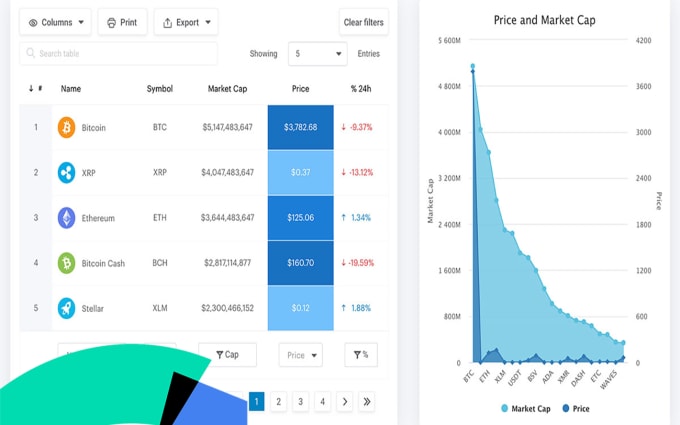Go to pagination page 4

tap(322, 402)
